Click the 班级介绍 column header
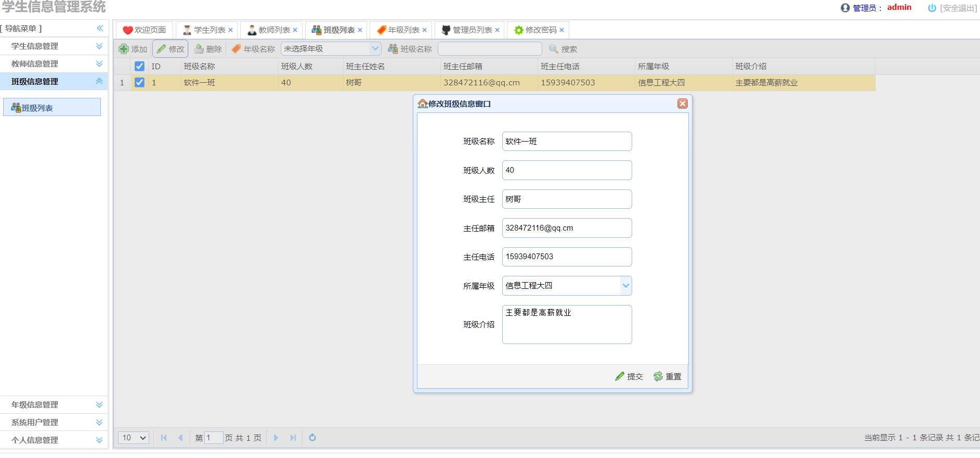The width and height of the screenshot is (980, 458). tap(803, 66)
